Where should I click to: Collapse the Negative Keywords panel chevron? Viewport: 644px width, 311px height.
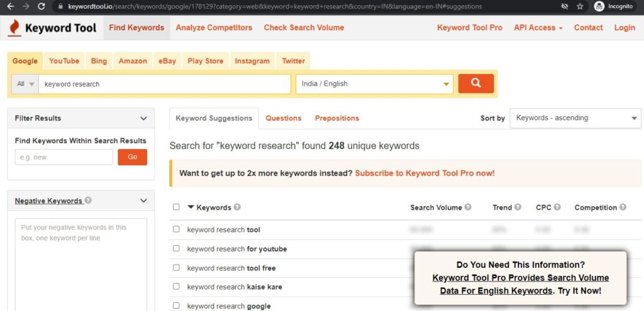pos(143,200)
